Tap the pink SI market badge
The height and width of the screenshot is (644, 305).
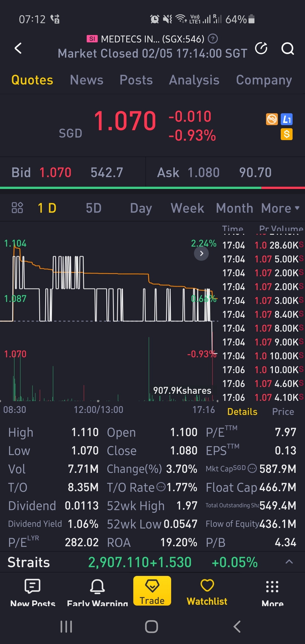click(x=92, y=39)
